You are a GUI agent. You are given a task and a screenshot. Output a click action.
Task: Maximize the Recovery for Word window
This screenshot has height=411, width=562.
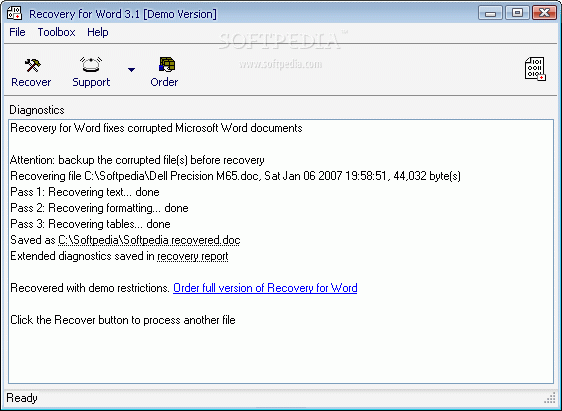[x=517, y=13]
